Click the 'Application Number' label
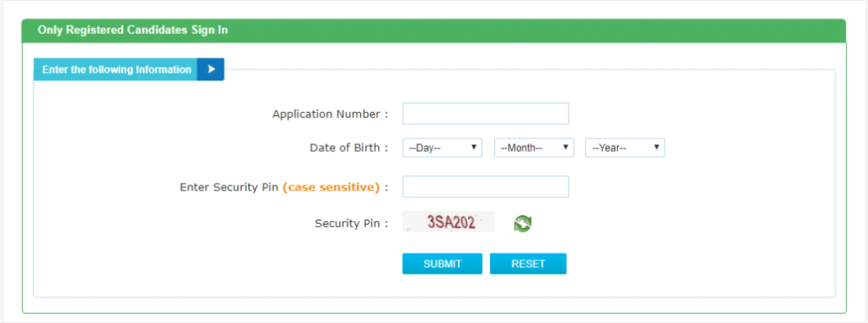 point(326,114)
